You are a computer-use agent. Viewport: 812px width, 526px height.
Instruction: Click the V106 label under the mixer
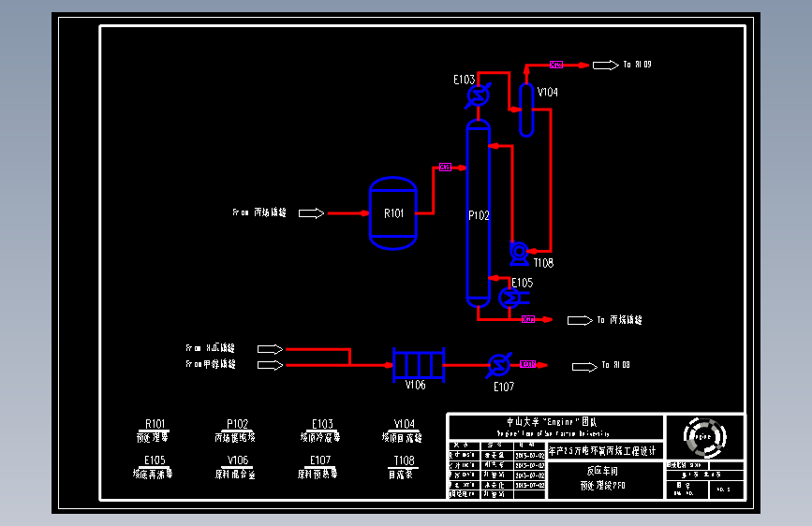(x=415, y=385)
